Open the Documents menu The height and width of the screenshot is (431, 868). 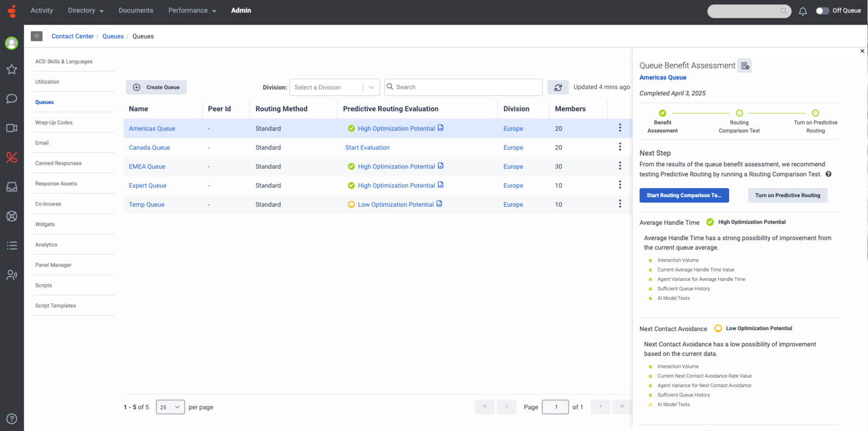136,10
